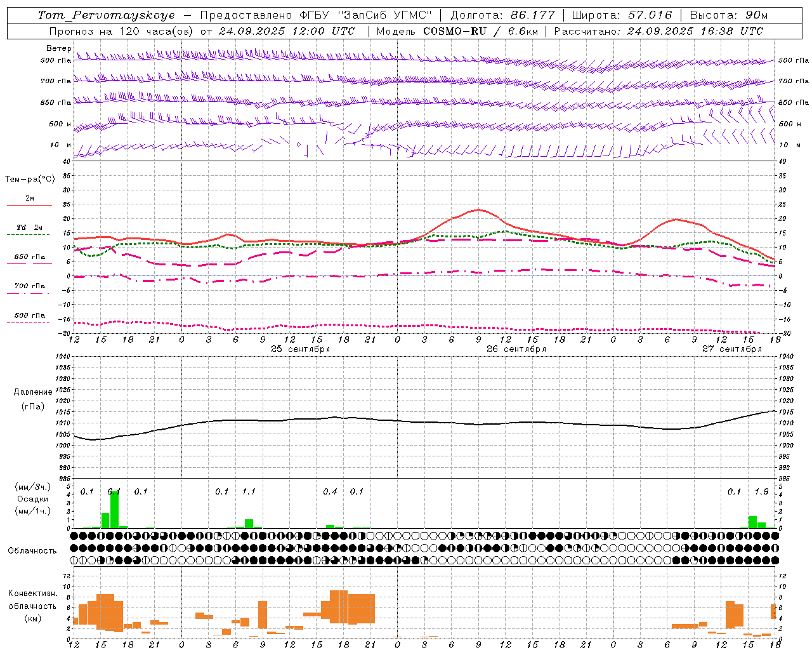Screen dimensions: 812x650
Task: Click the 'Давление' pressure panel label
Action: (x=33, y=392)
